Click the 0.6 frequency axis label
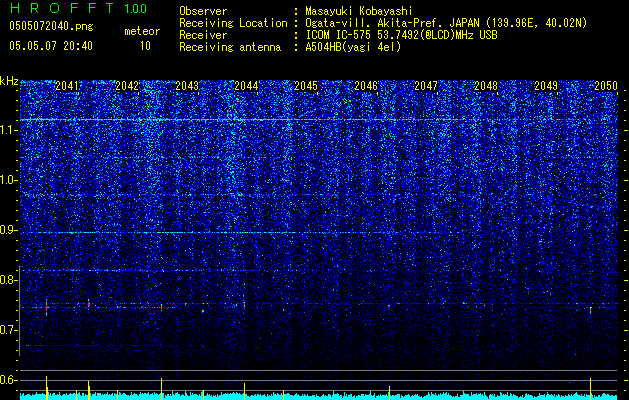 9,380
